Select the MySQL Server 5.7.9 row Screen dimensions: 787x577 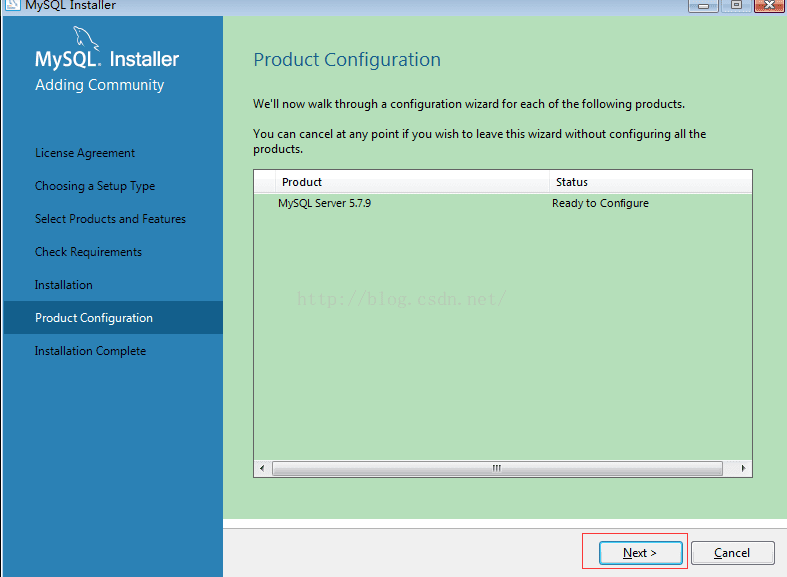point(502,203)
